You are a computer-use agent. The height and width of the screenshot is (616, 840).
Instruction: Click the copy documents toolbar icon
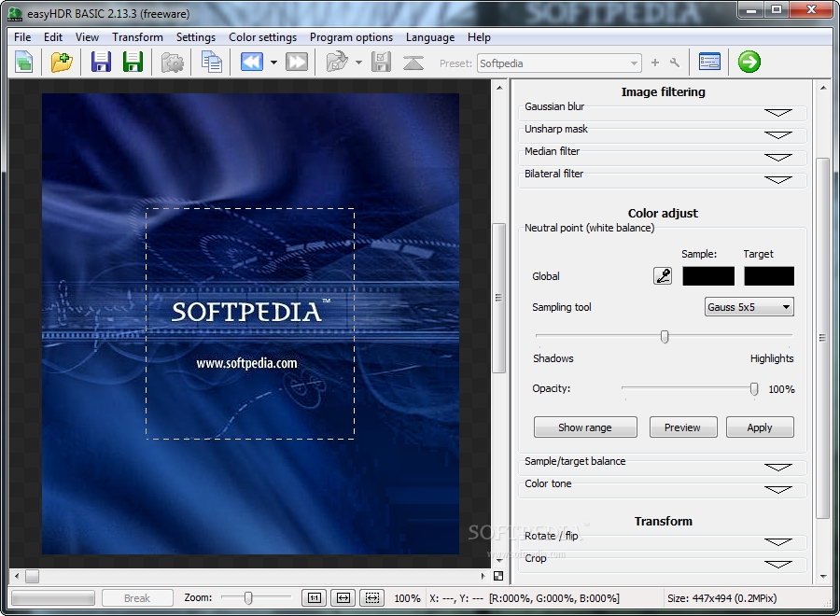[x=212, y=63]
